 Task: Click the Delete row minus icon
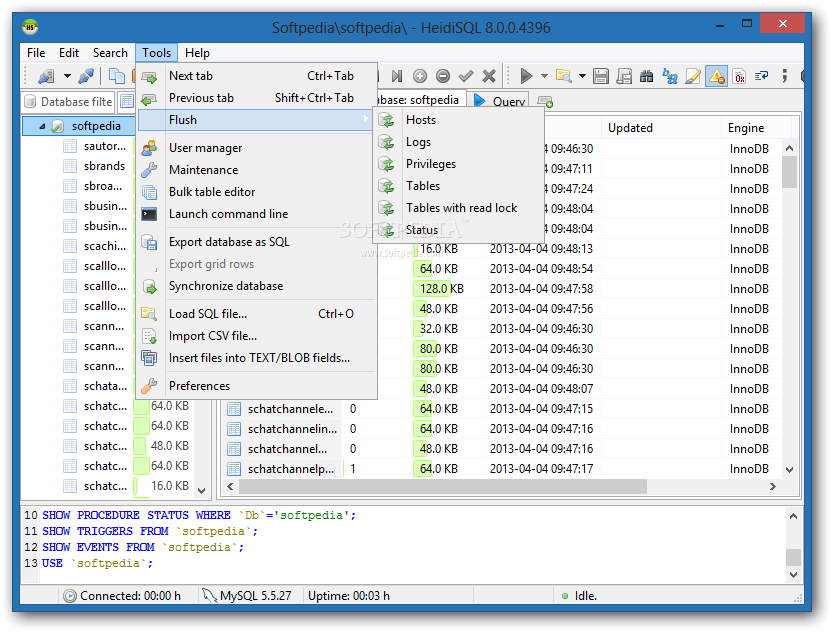click(443, 76)
